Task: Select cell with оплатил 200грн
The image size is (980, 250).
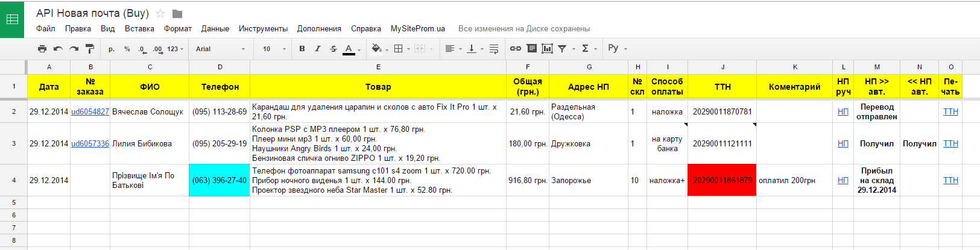Action: pyautogui.click(x=795, y=180)
